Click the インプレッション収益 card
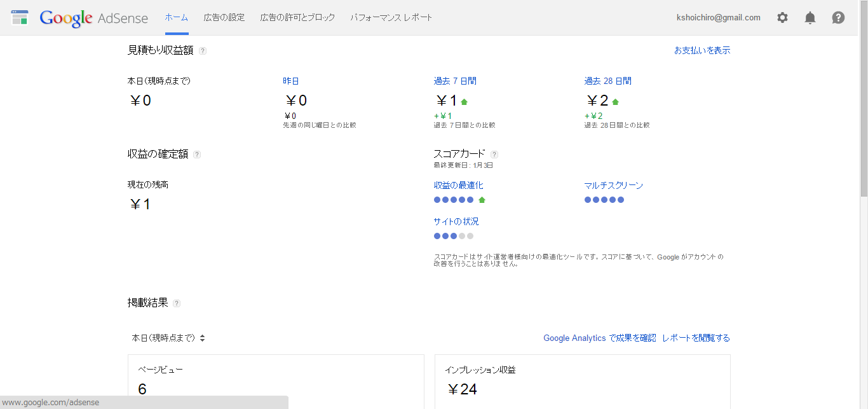This screenshot has width=868, height=409. (x=582, y=382)
